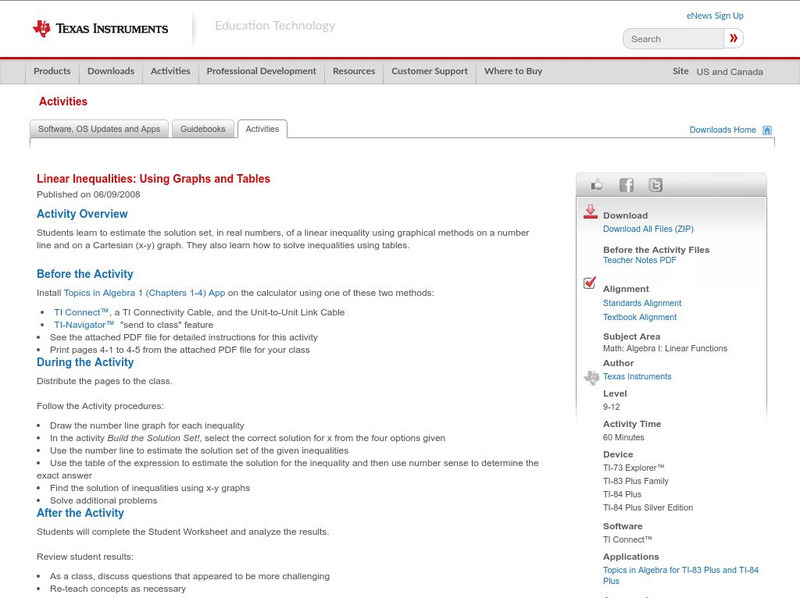
Task: Open Teacher Notes PDF link
Action: [x=639, y=260]
